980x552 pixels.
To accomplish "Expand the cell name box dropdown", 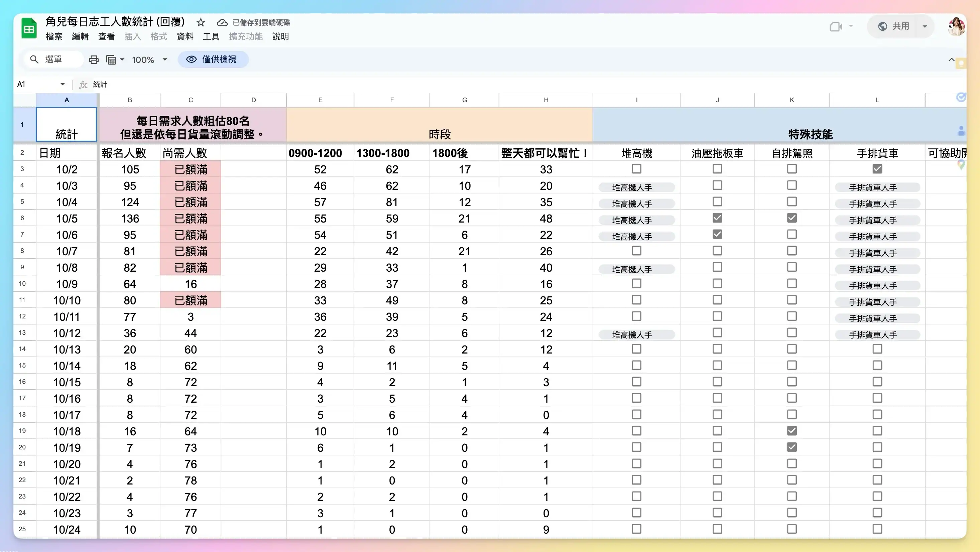I will coord(63,84).
